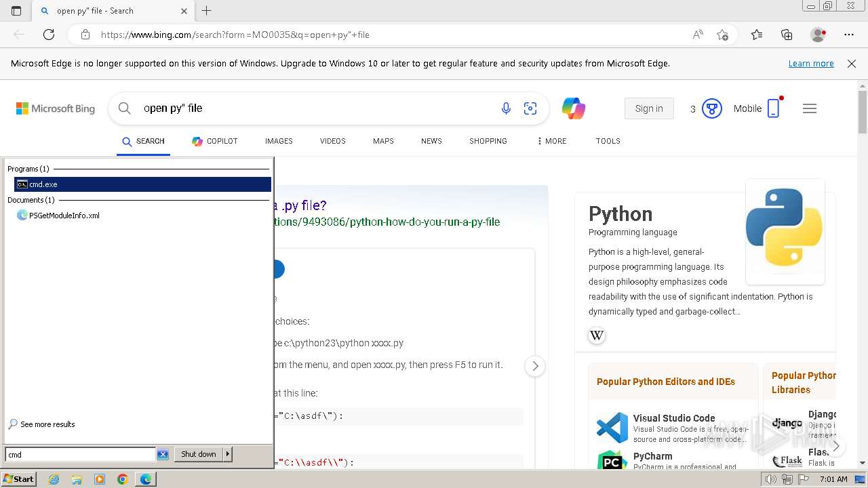Advance answer carousel with right arrow
This screenshot has width=868, height=488.
535,366
